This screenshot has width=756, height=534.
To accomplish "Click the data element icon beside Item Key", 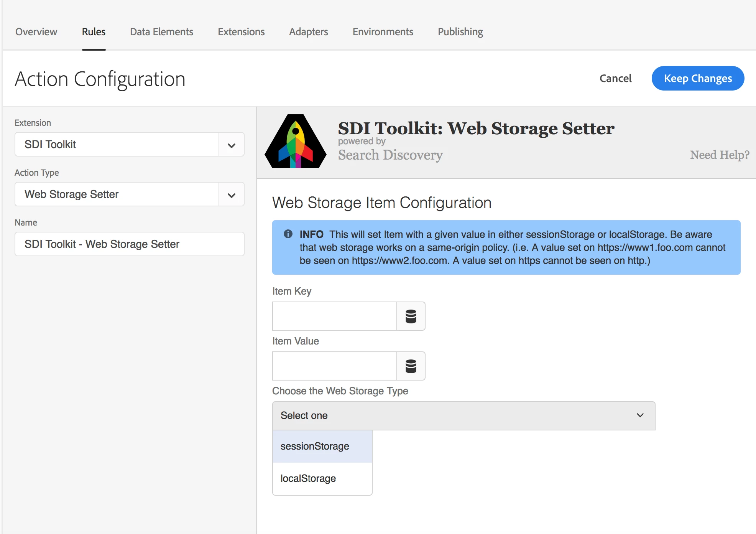I will (411, 316).
